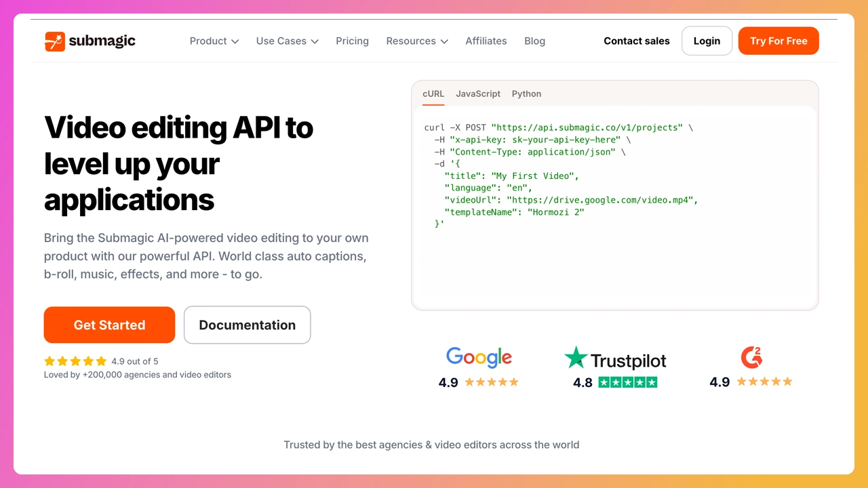Click the API URL in the curl command
This screenshot has width=868, height=488.
pos(587,127)
